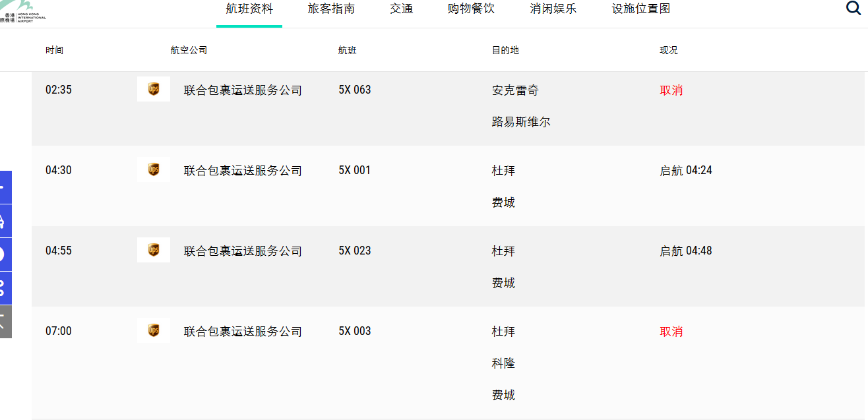Switch to the 购物餐饮 tab
Image resolution: width=868 pixels, height=420 pixels.
tap(471, 9)
